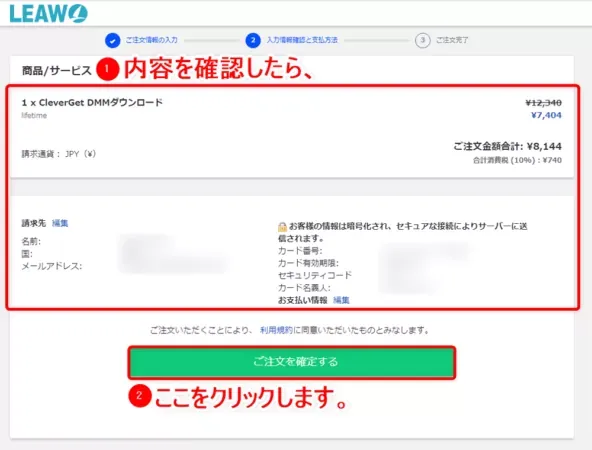Viewport: 592px width, 450px height.
Task: Click the 名前 label
Action: [31, 242]
